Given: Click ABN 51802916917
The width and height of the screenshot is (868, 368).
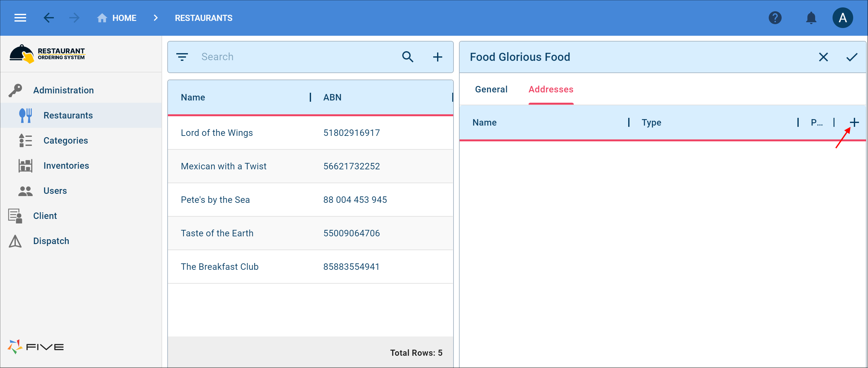Looking at the screenshot, I should click(x=351, y=133).
